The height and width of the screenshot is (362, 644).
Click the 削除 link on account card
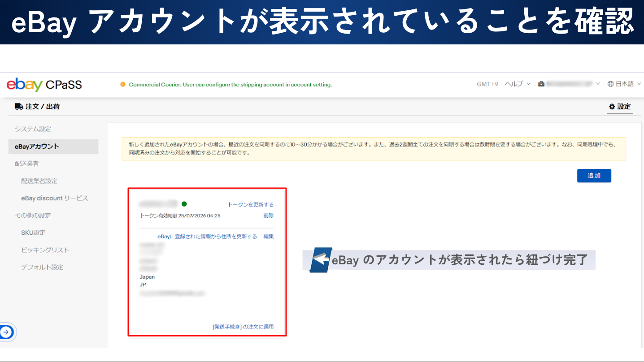tap(269, 215)
